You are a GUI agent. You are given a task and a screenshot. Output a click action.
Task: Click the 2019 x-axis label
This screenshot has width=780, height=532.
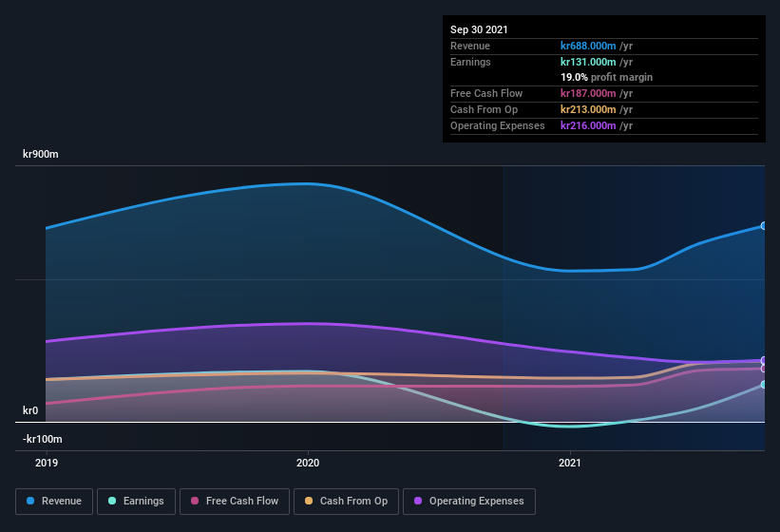click(x=47, y=463)
